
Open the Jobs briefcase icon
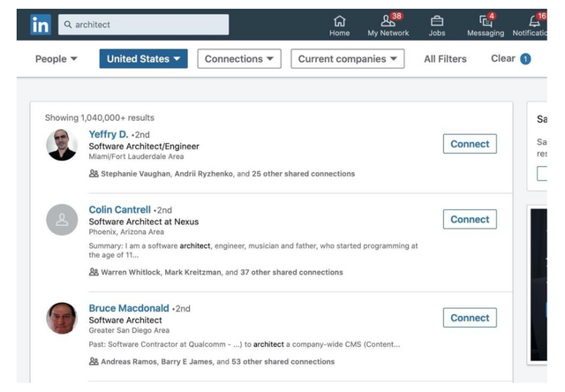coord(436,21)
